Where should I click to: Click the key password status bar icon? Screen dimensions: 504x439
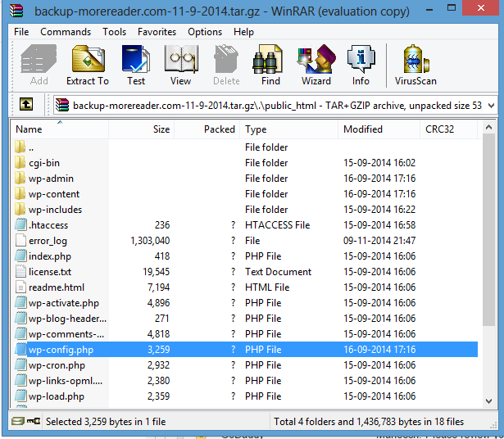[x=34, y=421]
